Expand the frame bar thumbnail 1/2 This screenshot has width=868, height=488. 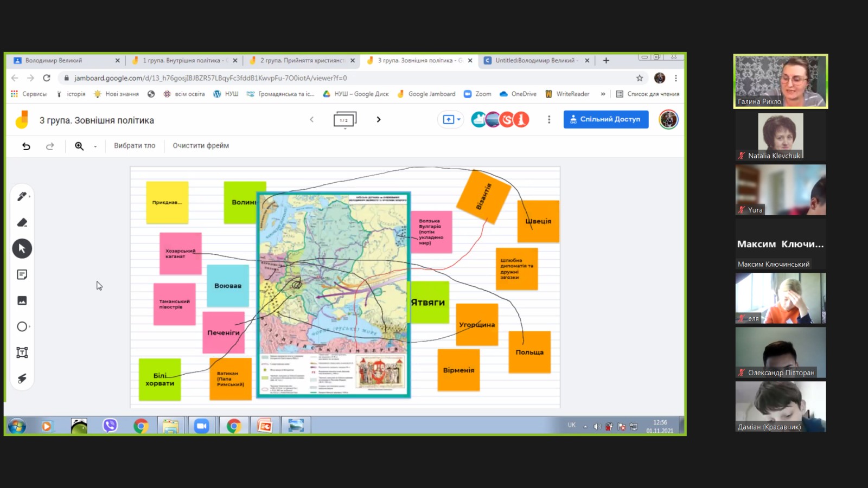point(344,120)
